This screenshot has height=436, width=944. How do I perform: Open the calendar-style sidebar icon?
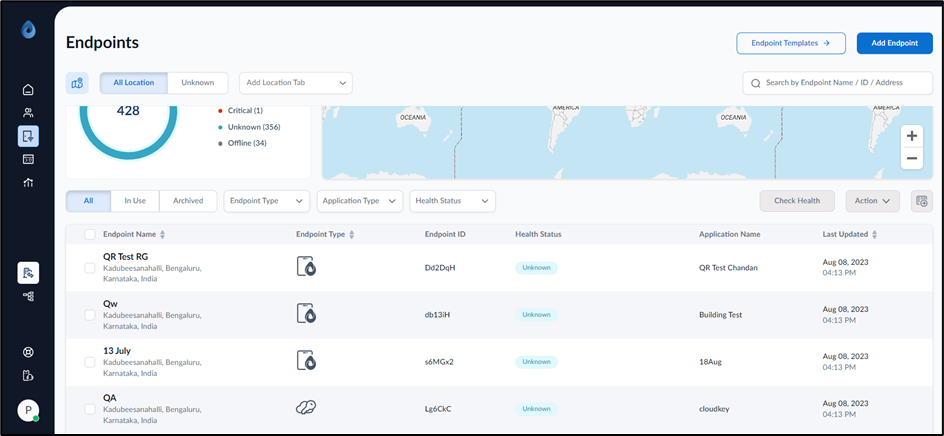pyautogui.click(x=28, y=159)
